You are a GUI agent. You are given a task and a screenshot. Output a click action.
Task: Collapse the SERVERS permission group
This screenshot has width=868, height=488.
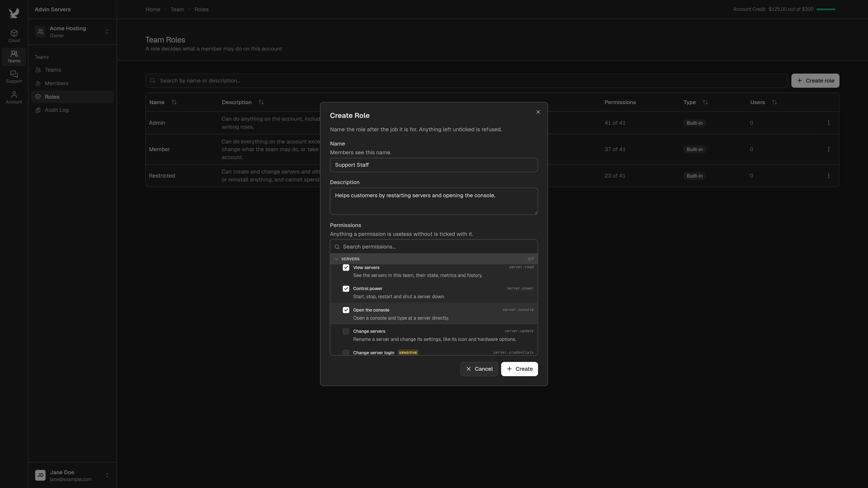click(x=434, y=259)
